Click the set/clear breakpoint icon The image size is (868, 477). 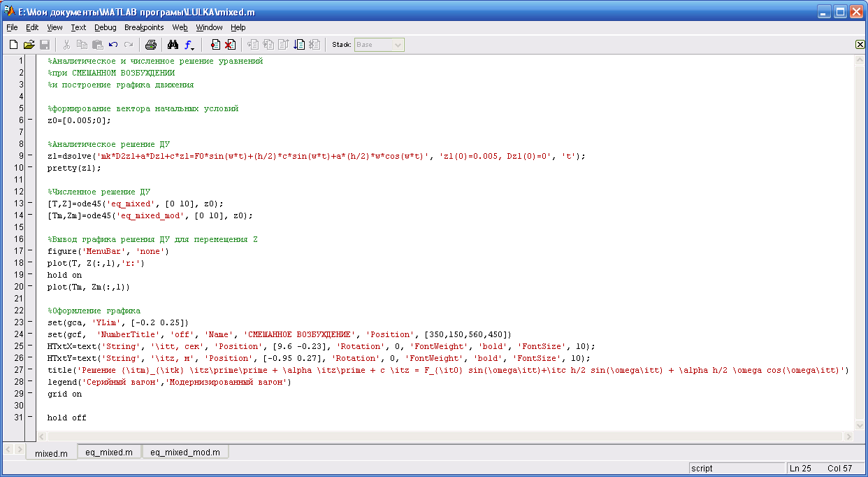point(215,45)
